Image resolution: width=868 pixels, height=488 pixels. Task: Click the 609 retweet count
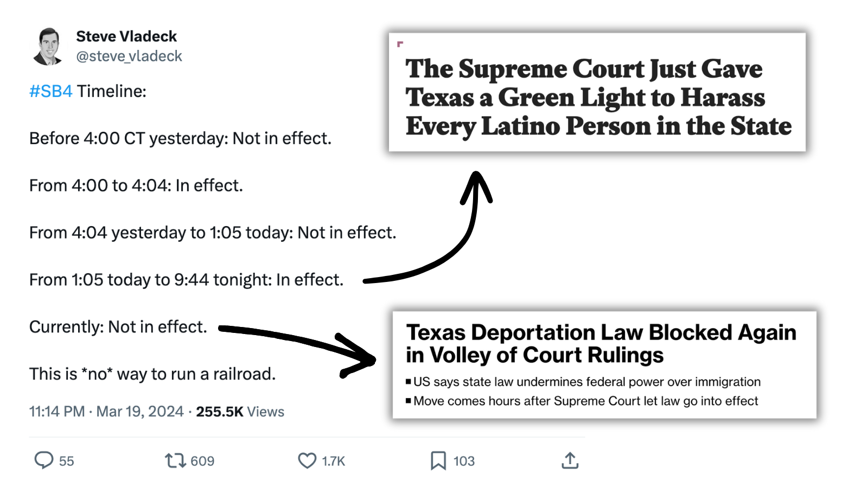202,461
